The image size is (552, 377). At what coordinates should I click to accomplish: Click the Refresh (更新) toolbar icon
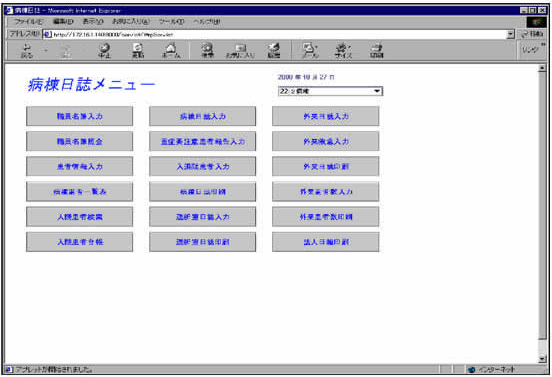click(138, 51)
